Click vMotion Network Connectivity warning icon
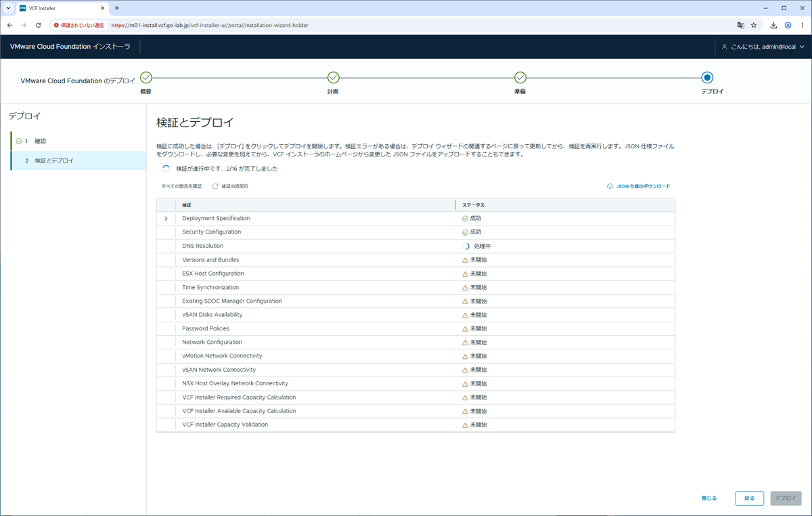The height and width of the screenshot is (516, 812). point(465,356)
